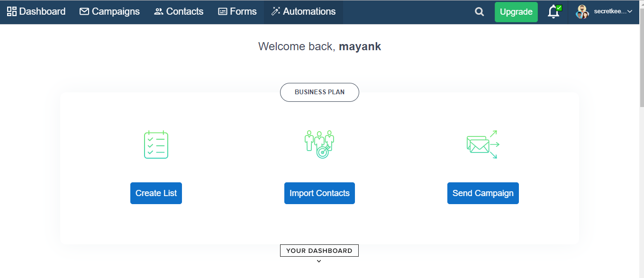Click the green Upgrade button
644x278 pixels.
pos(516,12)
